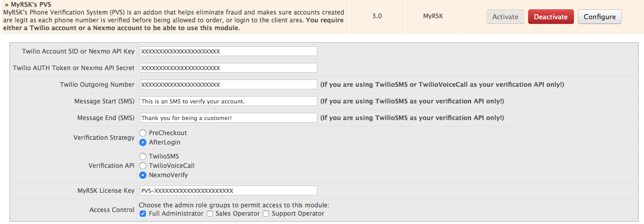The width and height of the screenshot is (644, 224).
Task: Uncheck the Full Administrator checkbox
Action: click(x=143, y=214)
